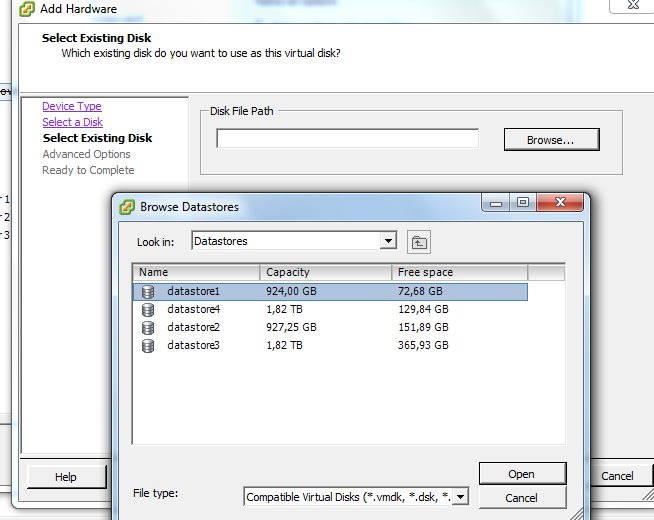Click the datastore2 disk icon
Image resolution: width=654 pixels, height=520 pixels.
coord(148,328)
